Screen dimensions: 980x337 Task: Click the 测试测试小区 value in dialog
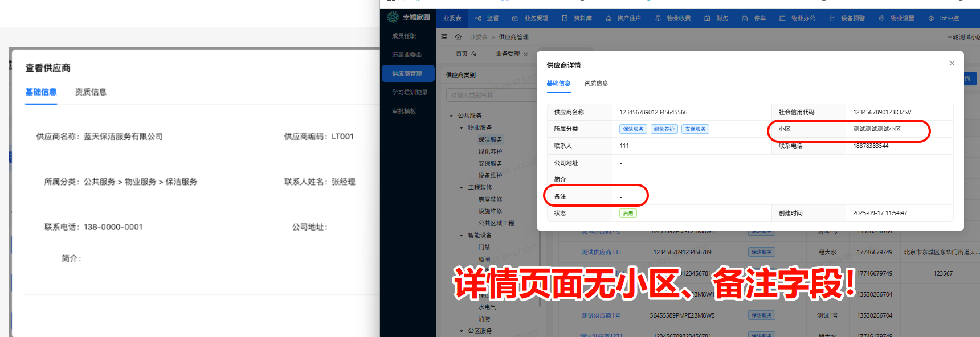(876, 129)
